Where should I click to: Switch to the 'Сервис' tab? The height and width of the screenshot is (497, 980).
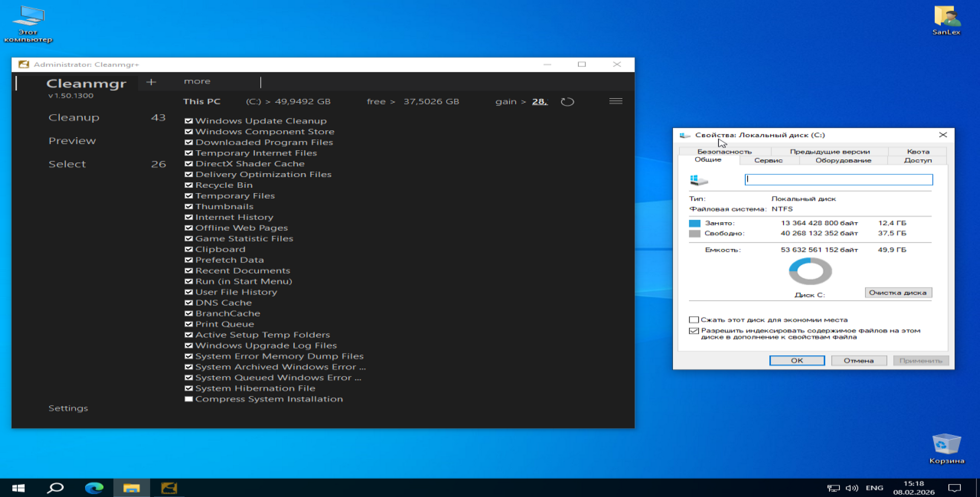[x=768, y=160]
